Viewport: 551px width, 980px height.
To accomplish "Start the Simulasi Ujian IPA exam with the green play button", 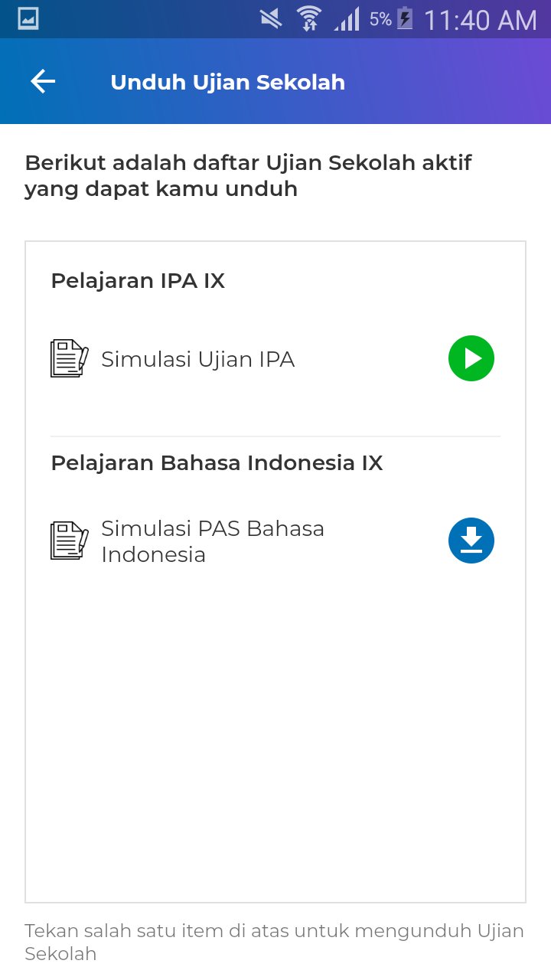I will click(471, 358).
